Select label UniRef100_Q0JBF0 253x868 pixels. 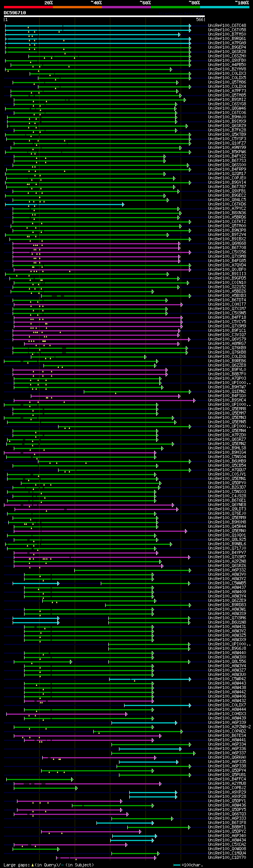(x=227, y=270)
